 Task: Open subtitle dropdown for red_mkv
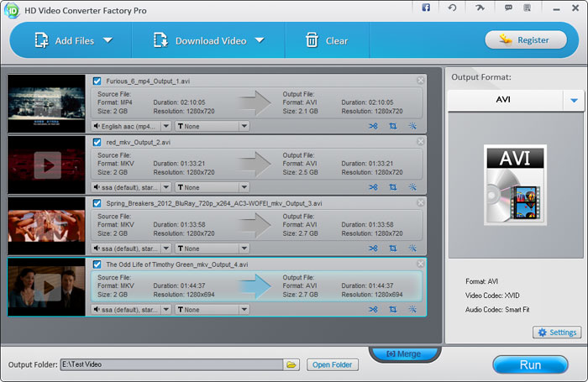click(x=244, y=187)
